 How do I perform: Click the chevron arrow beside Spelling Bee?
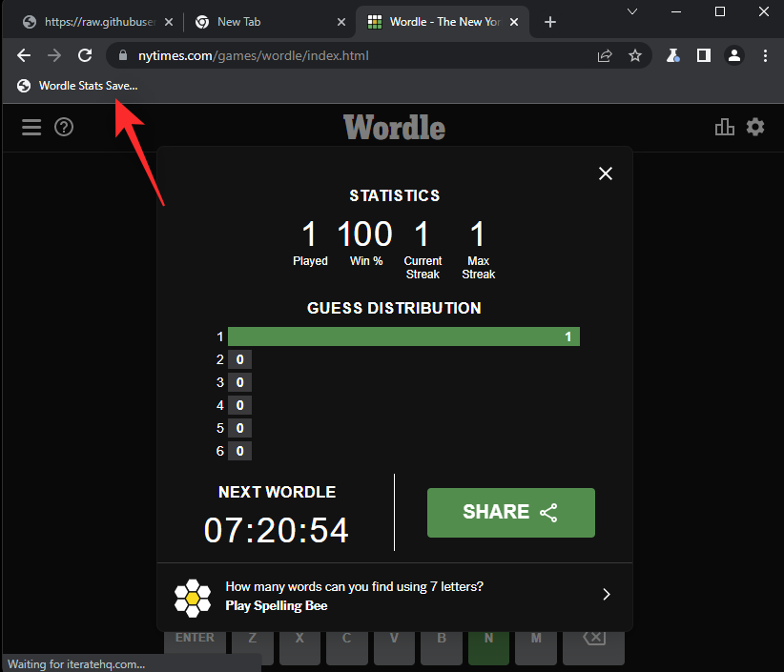pyautogui.click(x=607, y=595)
